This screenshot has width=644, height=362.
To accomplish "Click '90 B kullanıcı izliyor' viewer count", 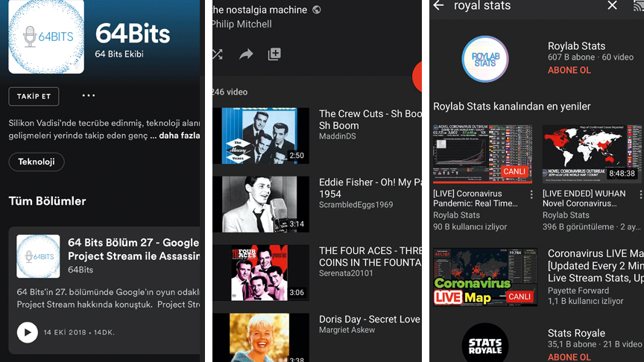I will click(x=470, y=226).
